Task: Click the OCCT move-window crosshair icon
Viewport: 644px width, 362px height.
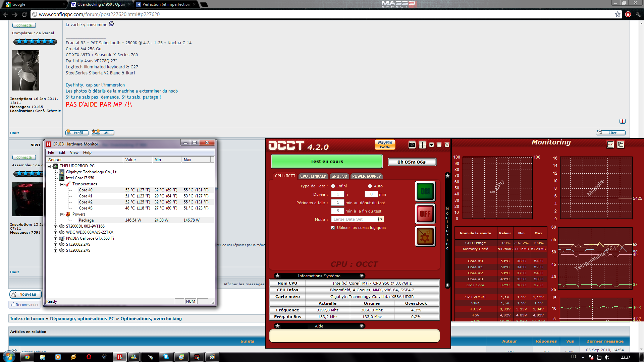Action: 422,145
